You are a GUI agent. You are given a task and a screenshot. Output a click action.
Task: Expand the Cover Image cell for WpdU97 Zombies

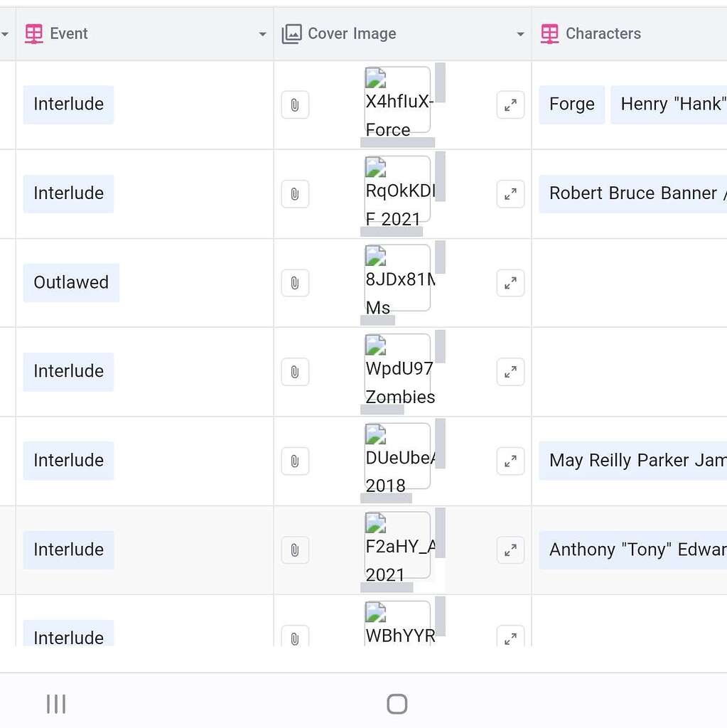510,372
